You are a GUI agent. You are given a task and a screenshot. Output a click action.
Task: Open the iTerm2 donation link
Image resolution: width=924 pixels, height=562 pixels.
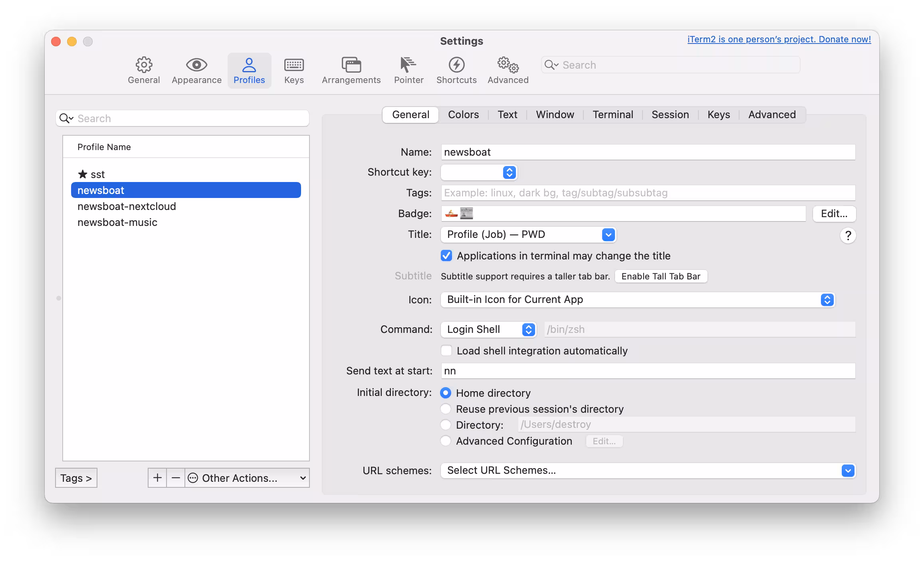pos(778,39)
